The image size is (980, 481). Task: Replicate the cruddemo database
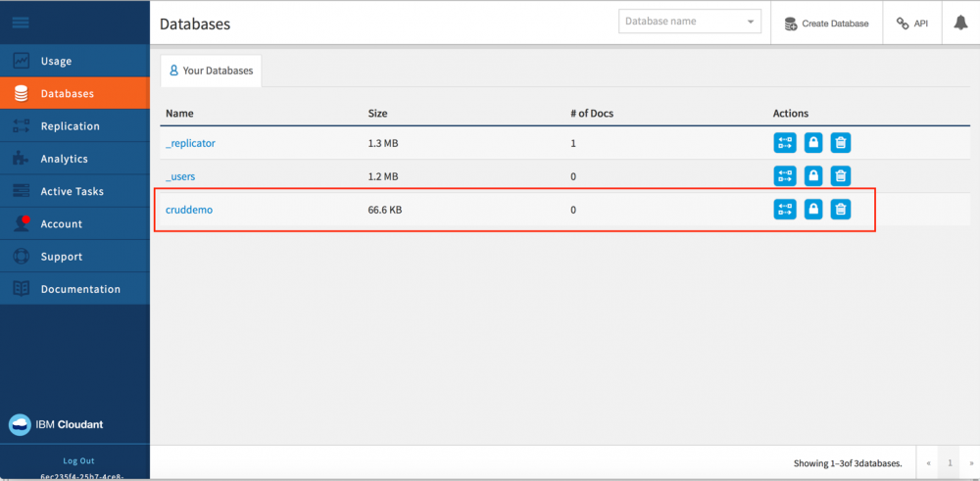click(785, 210)
